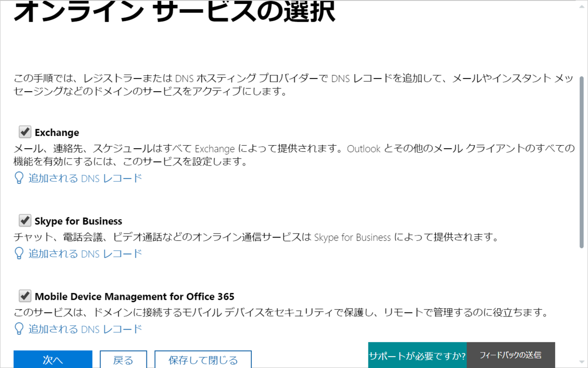Send feedback via フィードバックの送信

511,355
